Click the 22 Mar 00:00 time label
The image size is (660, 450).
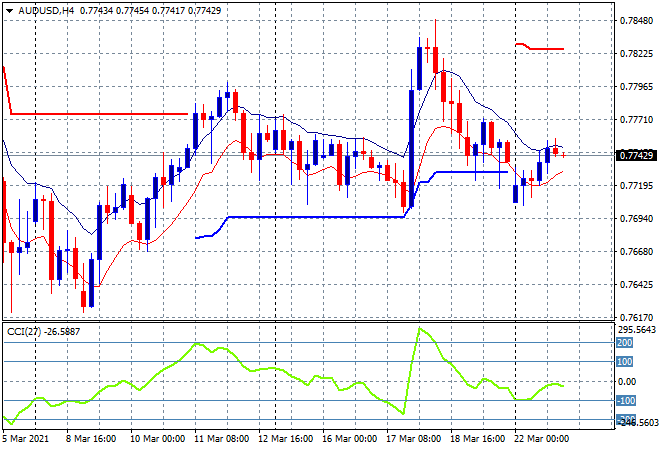coord(540,438)
